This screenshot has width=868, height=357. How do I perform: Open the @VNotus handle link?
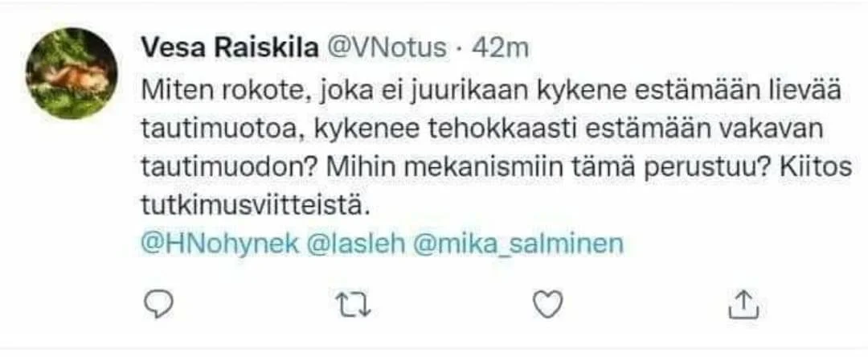tap(384, 47)
